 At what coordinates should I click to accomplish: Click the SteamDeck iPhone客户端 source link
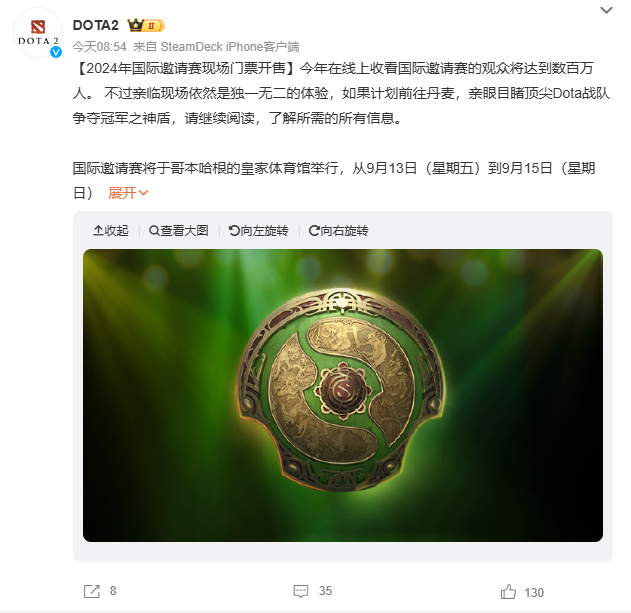point(230,47)
